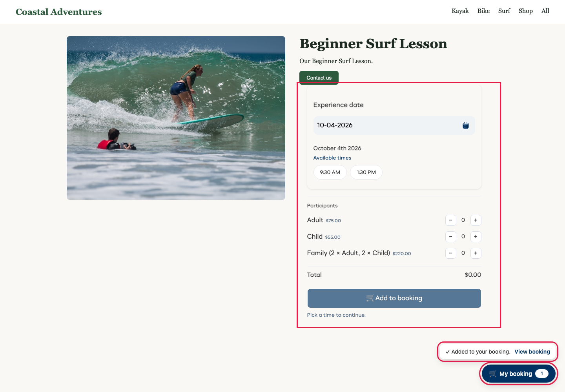Click the Add to booking button

[394, 298]
